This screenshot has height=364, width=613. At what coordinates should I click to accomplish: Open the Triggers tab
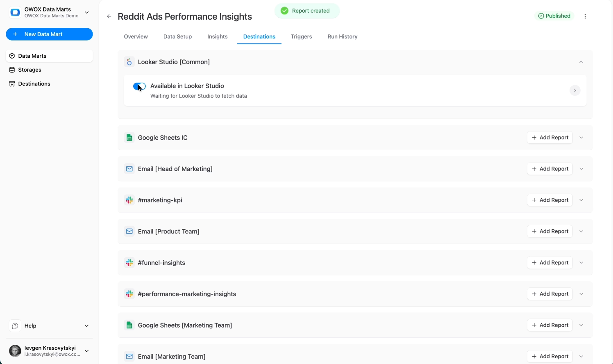click(301, 36)
